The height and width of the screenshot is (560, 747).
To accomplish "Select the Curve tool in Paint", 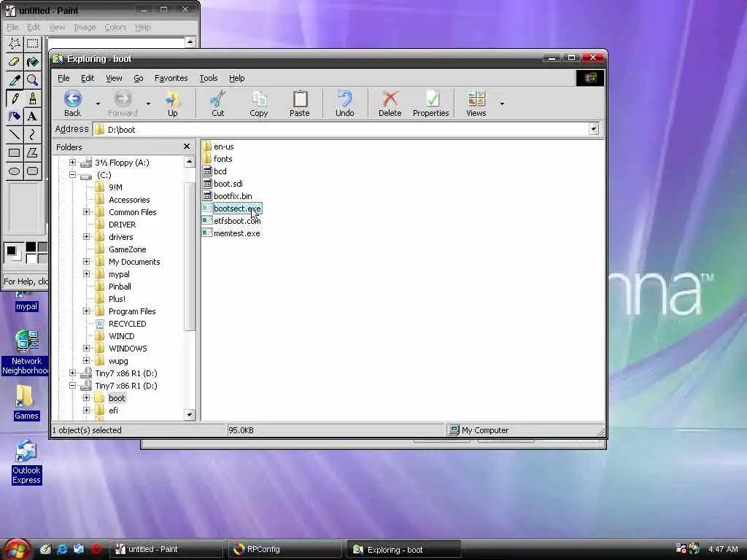I will [x=32, y=134].
